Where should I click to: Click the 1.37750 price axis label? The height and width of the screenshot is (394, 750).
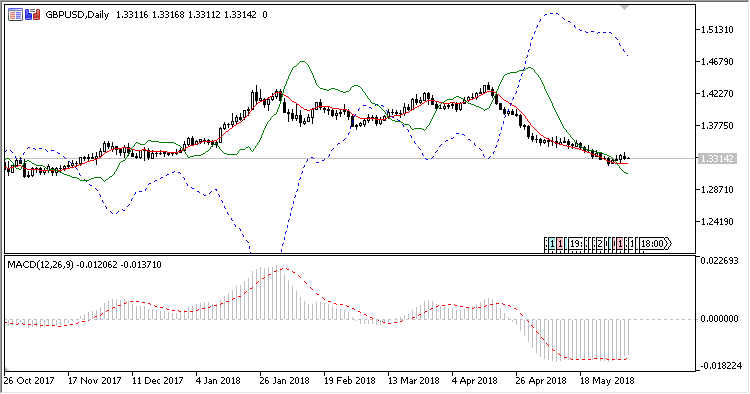click(x=717, y=126)
